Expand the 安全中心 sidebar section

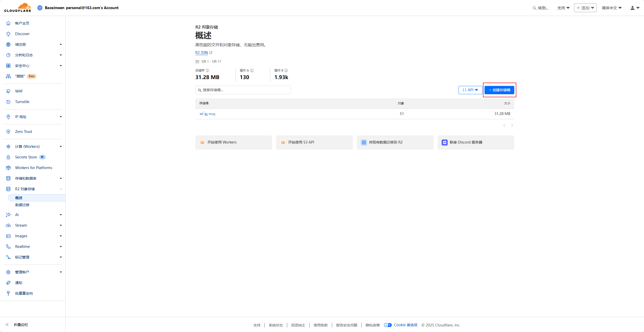[61, 66]
